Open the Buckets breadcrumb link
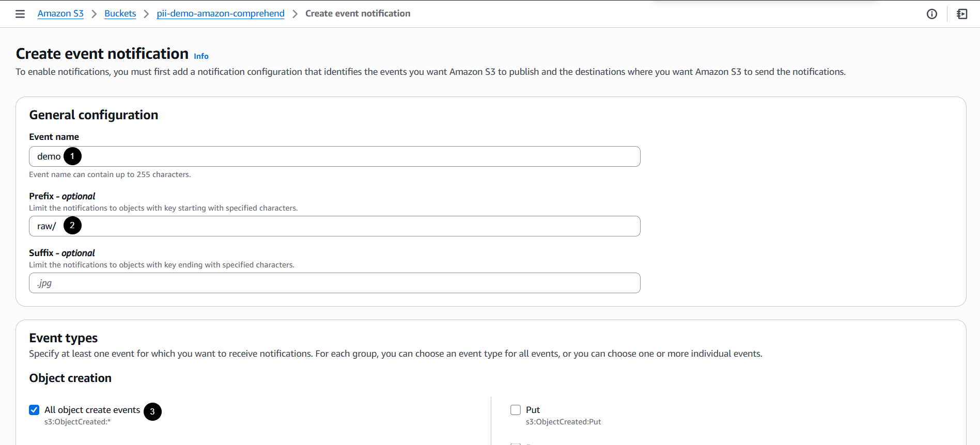 (120, 13)
